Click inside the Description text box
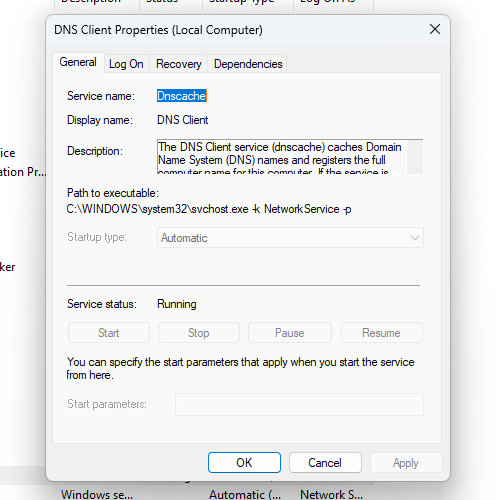The image size is (499, 500). click(282, 157)
